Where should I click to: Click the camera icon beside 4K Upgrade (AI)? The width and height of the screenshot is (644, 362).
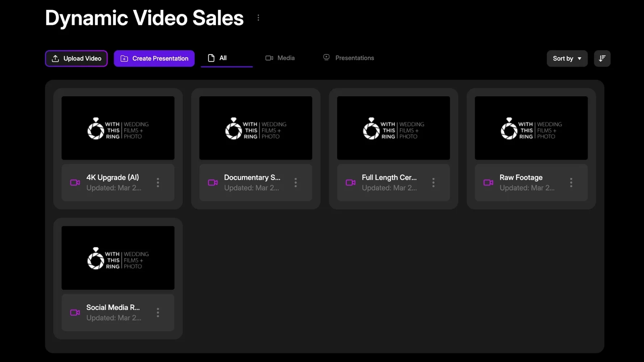coord(75,182)
